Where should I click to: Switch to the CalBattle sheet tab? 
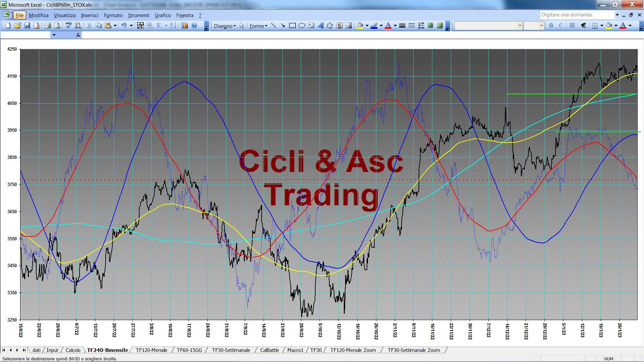pyautogui.click(x=269, y=350)
